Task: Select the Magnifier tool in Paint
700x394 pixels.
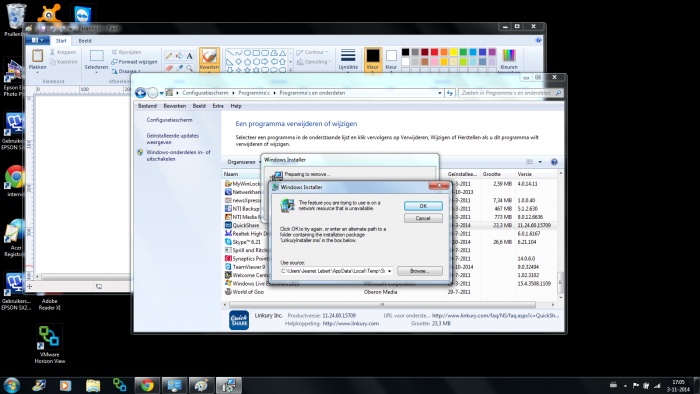Action: point(189,68)
